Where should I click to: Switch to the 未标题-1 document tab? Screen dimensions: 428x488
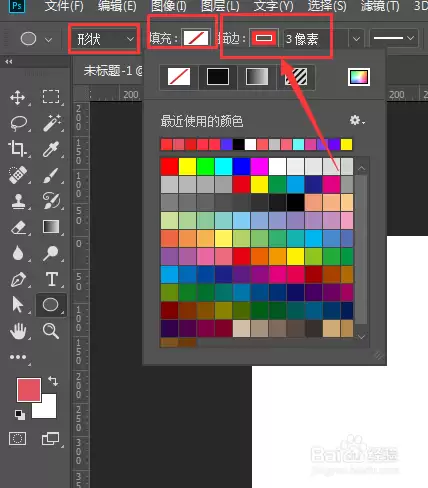click(x=113, y=71)
